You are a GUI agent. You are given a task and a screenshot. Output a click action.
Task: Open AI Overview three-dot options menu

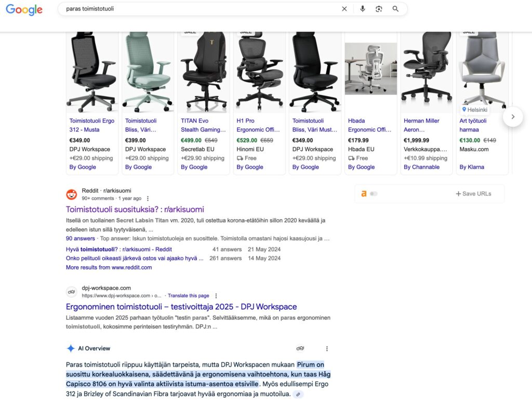pos(327,348)
